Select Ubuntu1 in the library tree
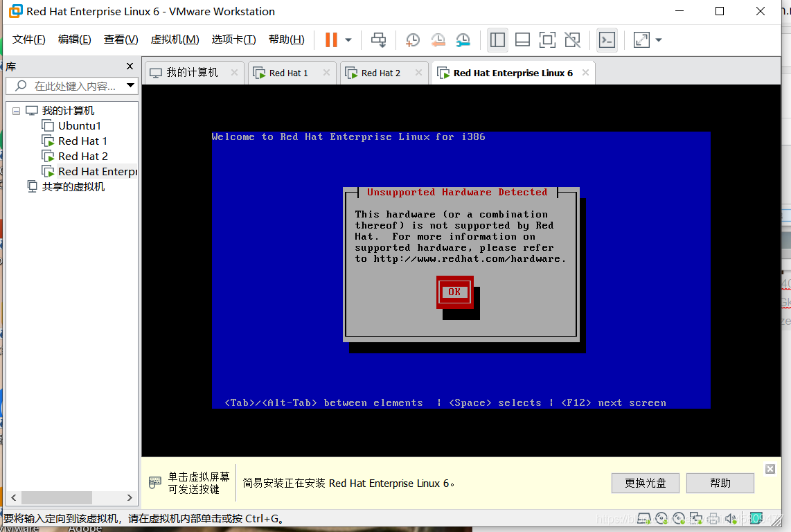 [x=79, y=125]
